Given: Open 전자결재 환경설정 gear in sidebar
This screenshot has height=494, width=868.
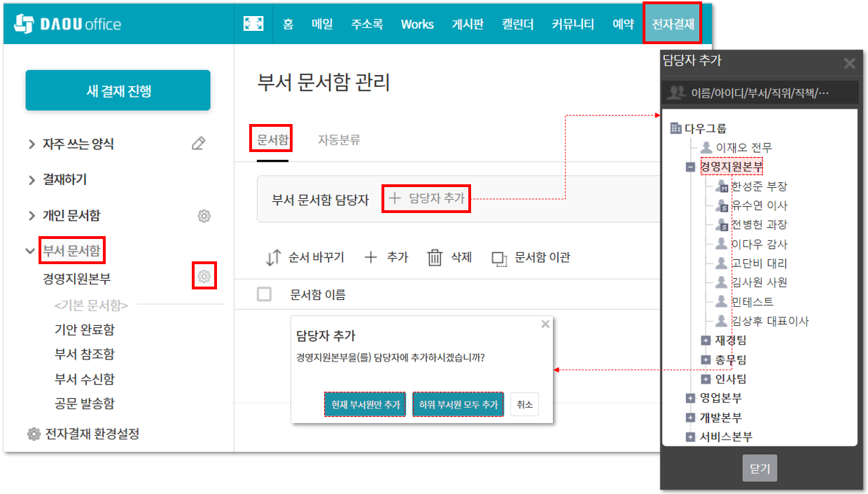Looking at the screenshot, I should [x=34, y=434].
